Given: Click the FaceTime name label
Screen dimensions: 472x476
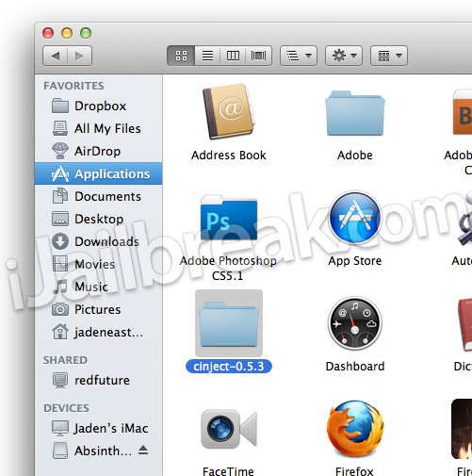Looking at the screenshot, I should [x=228, y=471].
